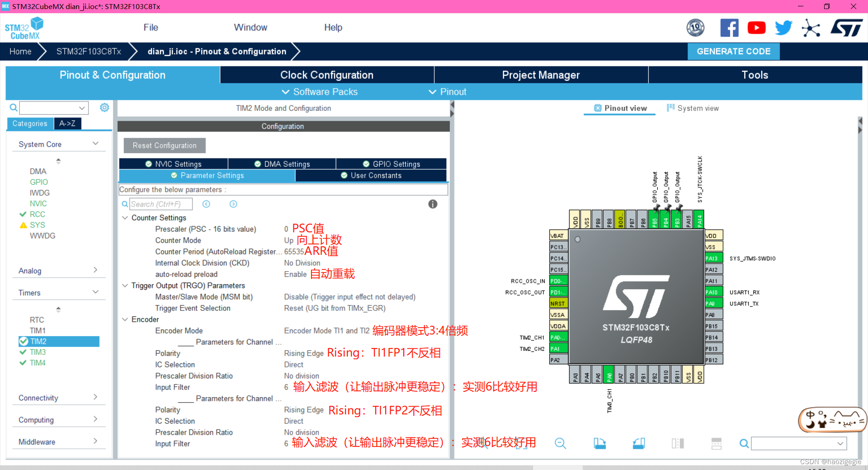The width and height of the screenshot is (868, 470).
Task: Open the Help menu
Action: tap(333, 28)
